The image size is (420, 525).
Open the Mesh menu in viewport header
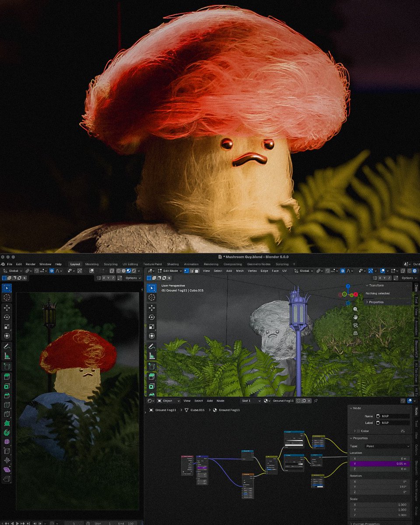(x=240, y=271)
